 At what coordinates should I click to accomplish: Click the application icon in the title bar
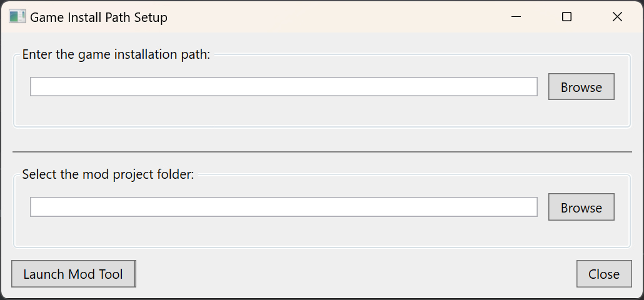tap(18, 17)
